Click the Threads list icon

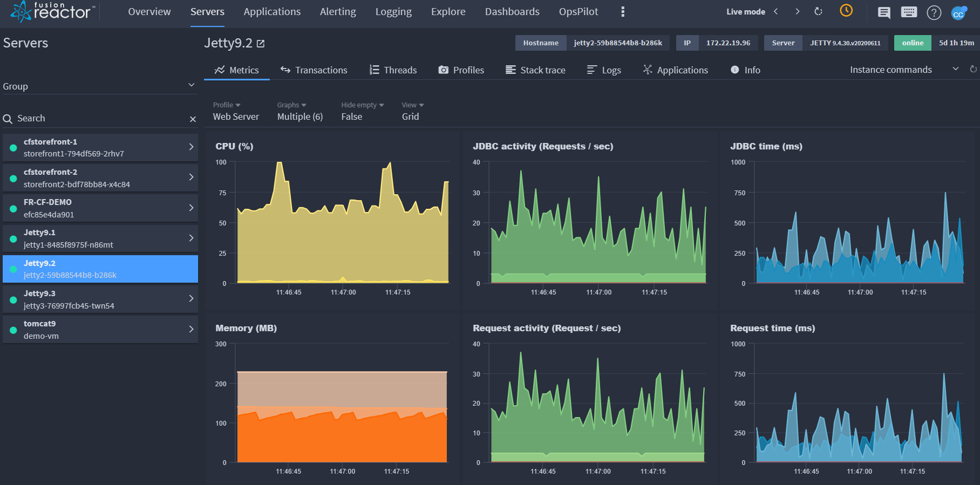(x=374, y=70)
